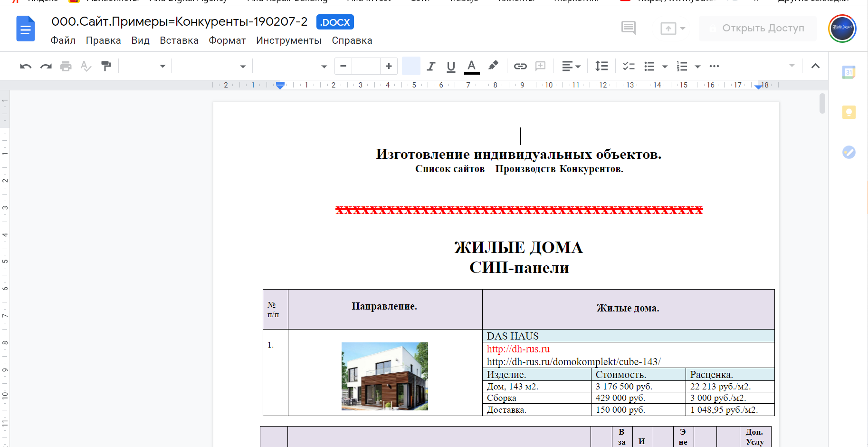868x447 pixels.
Task: Expand numbered list style arrow
Action: 697,67
